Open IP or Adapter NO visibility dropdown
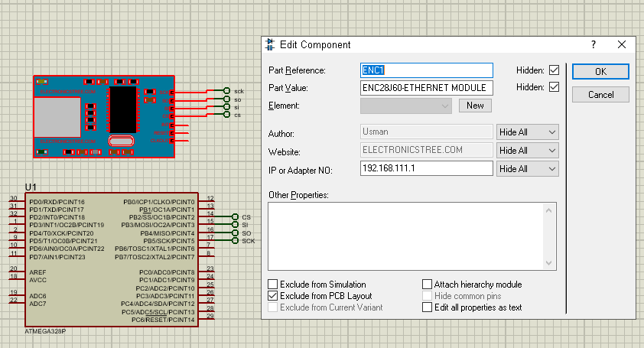 pos(528,168)
